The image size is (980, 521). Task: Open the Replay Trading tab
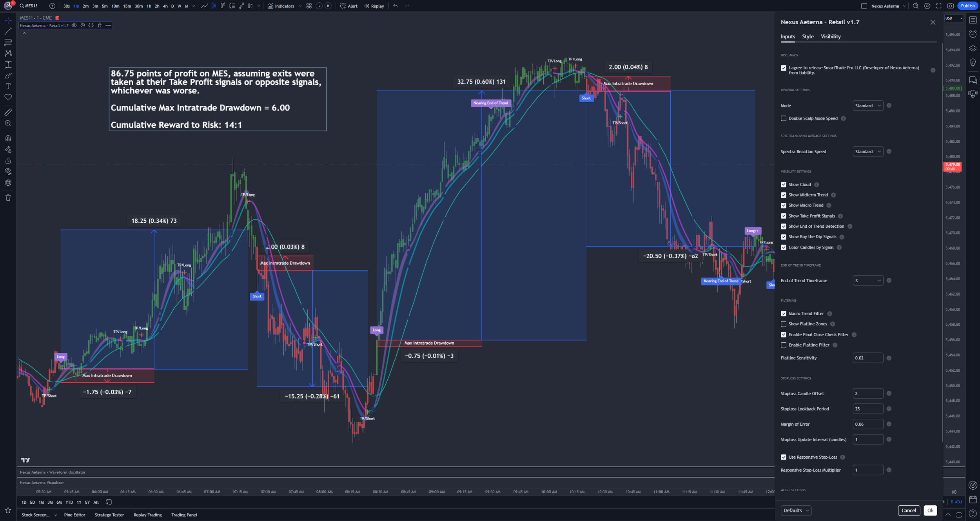click(x=147, y=515)
